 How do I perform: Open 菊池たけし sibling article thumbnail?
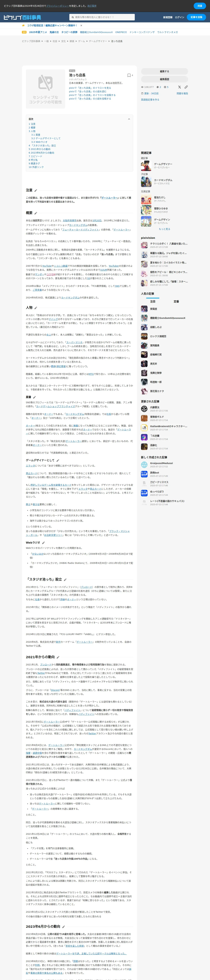146,199
